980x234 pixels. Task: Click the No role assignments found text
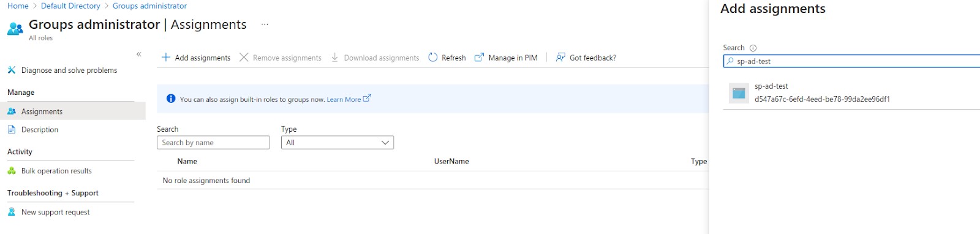[x=206, y=181]
